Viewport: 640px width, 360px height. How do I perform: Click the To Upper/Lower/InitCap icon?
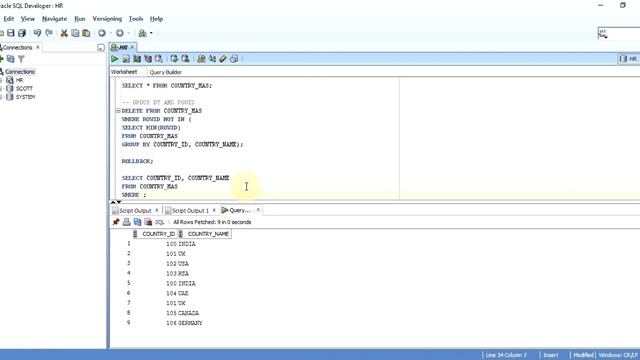[x=212, y=59]
